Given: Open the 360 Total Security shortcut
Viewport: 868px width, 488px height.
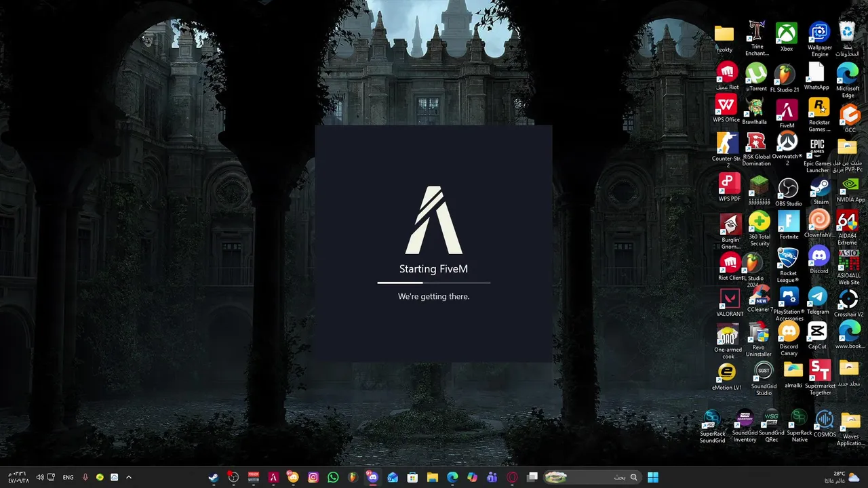Looking at the screenshot, I should 759,229.
